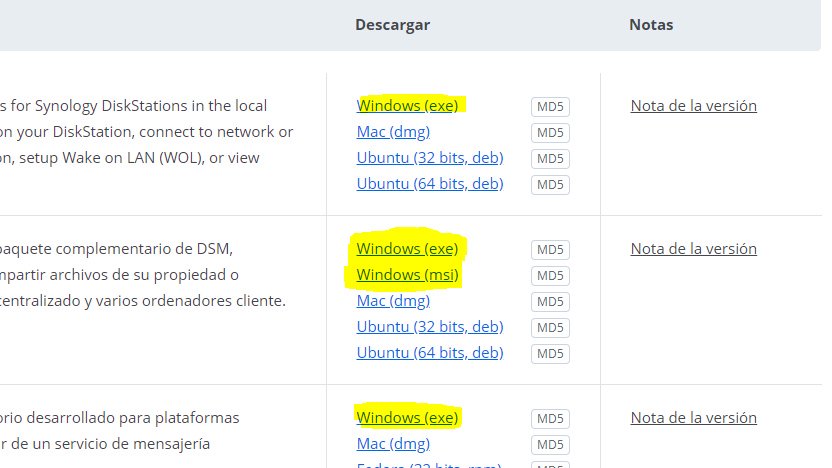This screenshot has width=832, height=468.
Task: Download Windows (exe) in third section
Action: click(x=407, y=418)
